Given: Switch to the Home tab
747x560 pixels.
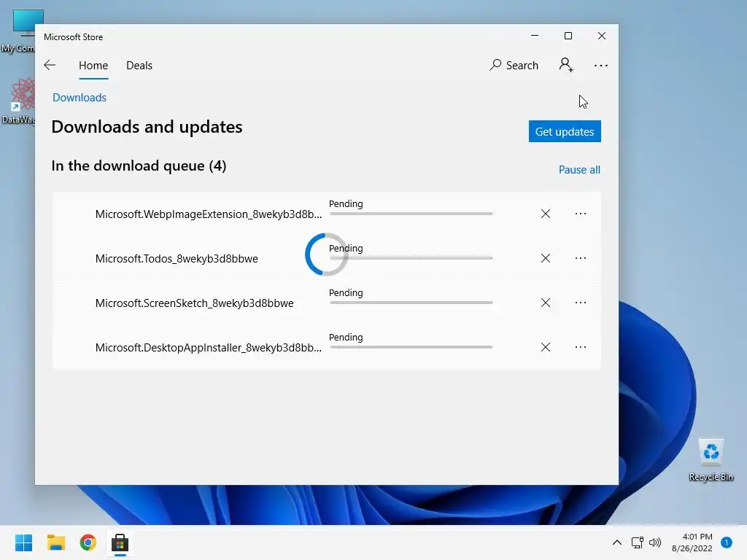Looking at the screenshot, I should (x=93, y=66).
